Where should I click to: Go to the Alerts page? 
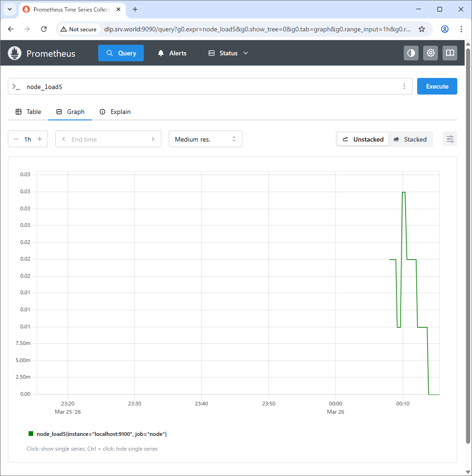pos(172,53)
